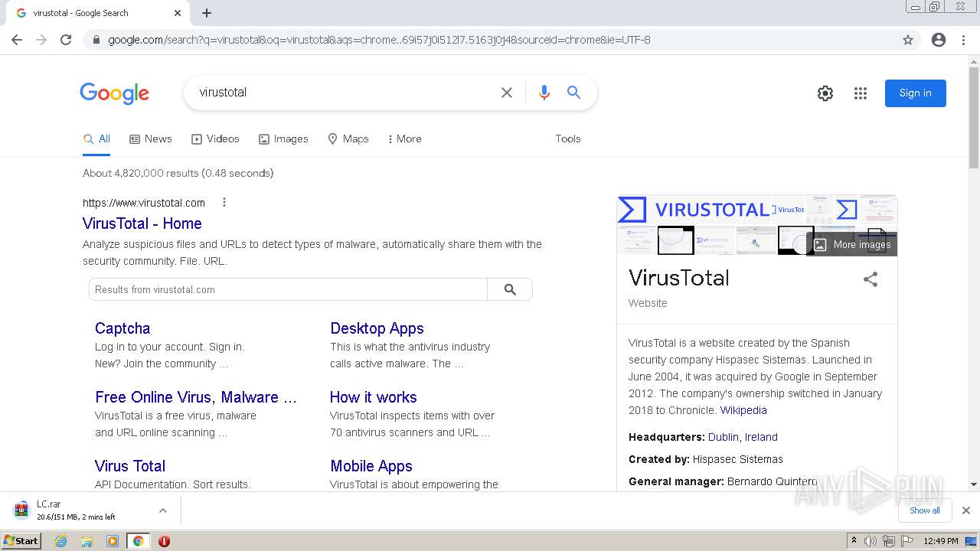Click the virustotal search query box
The image size is (980, 551).
point(345,93)
